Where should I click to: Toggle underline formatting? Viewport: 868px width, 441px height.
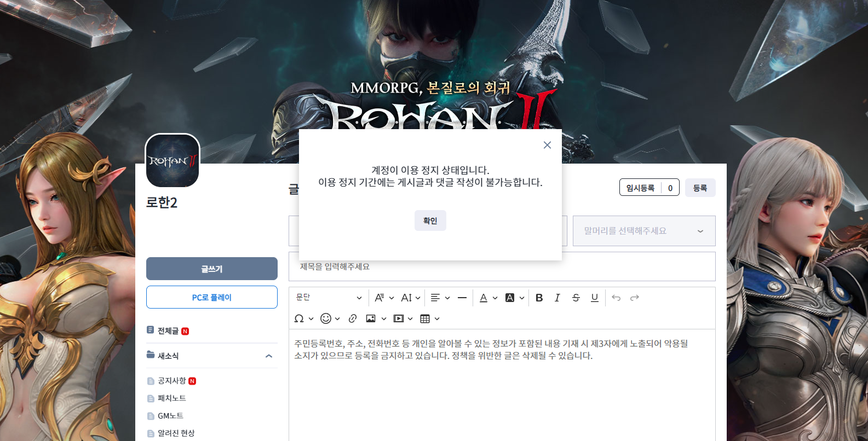(x=594, y=298)
